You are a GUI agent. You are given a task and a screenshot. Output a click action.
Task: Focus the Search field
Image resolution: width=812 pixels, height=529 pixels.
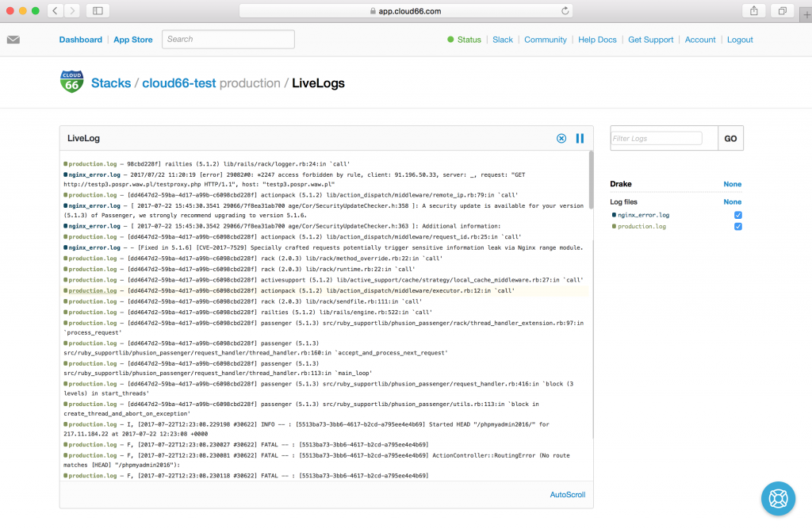(228, 40)
